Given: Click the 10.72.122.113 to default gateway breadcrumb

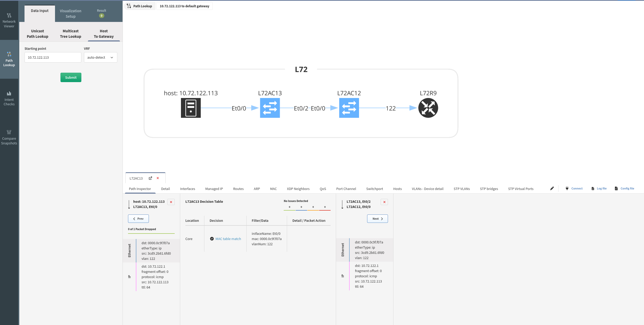Looking at the screenshot, I should (184, 6).
